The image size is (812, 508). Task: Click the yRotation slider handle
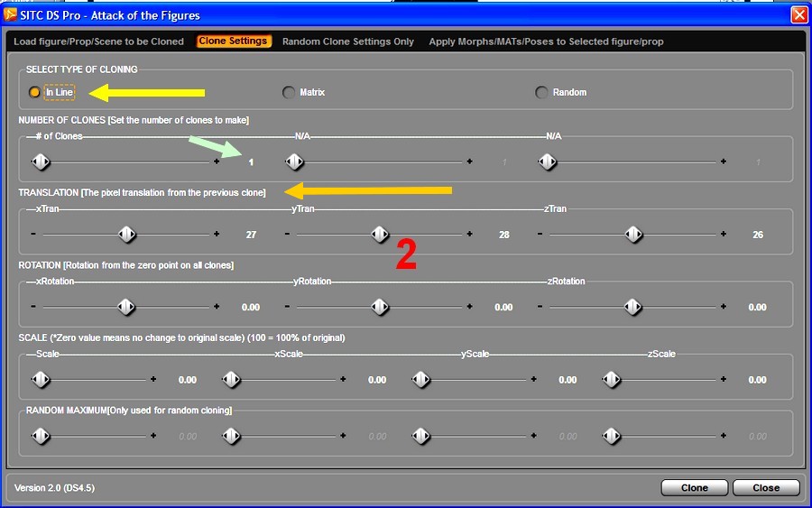click(x=380, y=307)
